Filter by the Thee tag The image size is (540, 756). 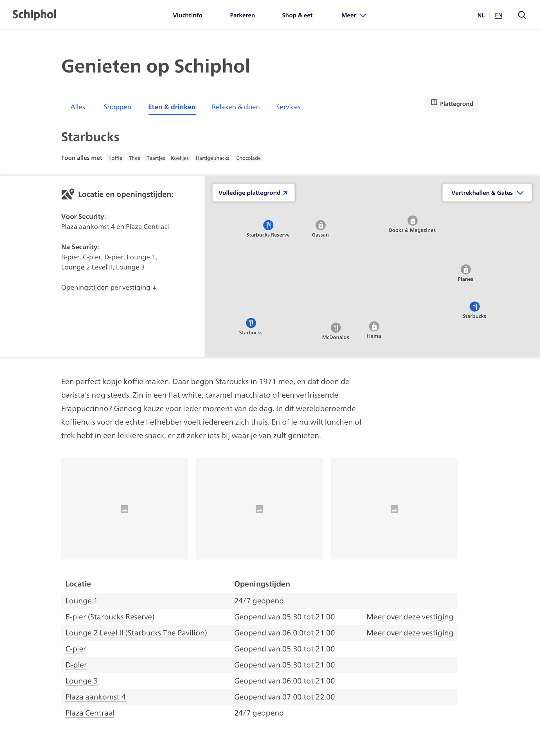point(135,158)
